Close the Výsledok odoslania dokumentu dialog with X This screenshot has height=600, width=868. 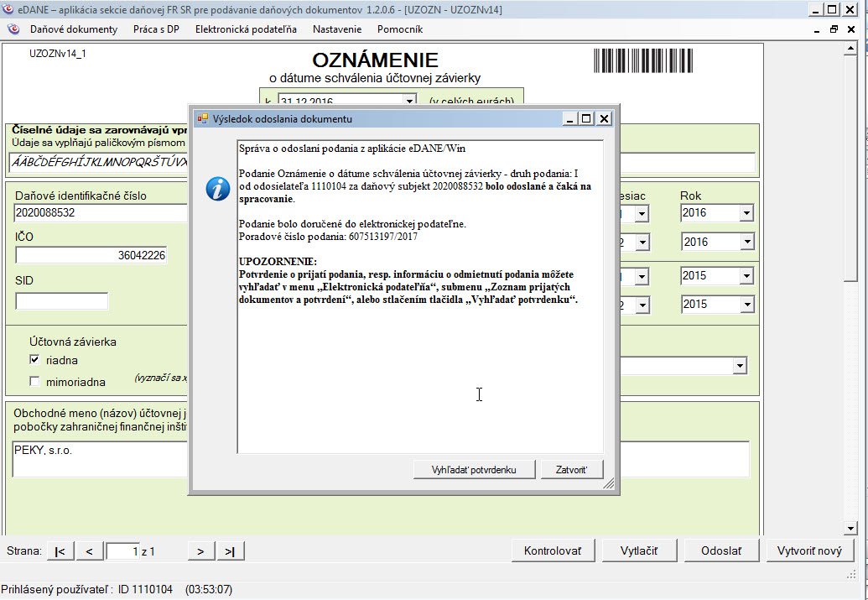click(x=604, y=118)
